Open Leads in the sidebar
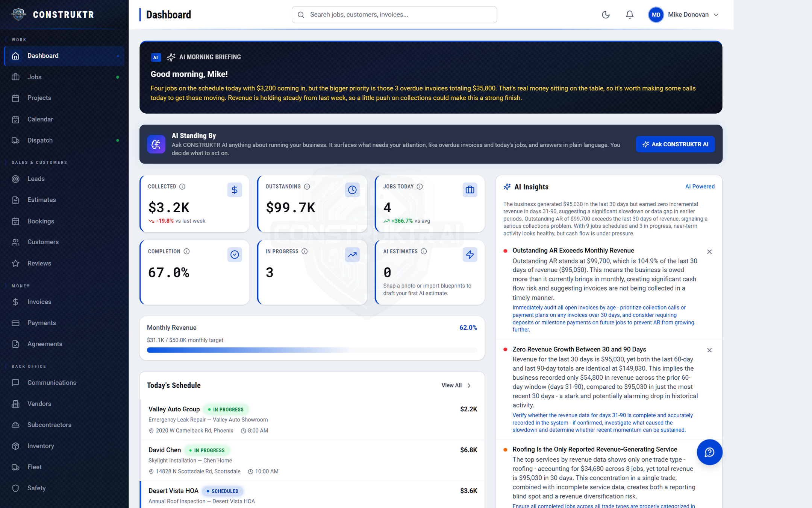Image resolution: width=812 pixels, height=508 pixels. click(64, 179)
